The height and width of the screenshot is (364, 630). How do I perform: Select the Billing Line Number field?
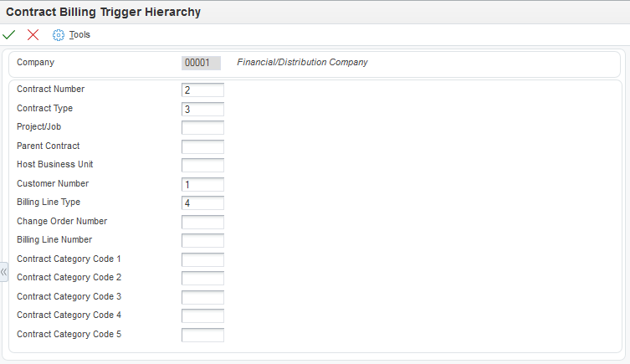(202, 241)
